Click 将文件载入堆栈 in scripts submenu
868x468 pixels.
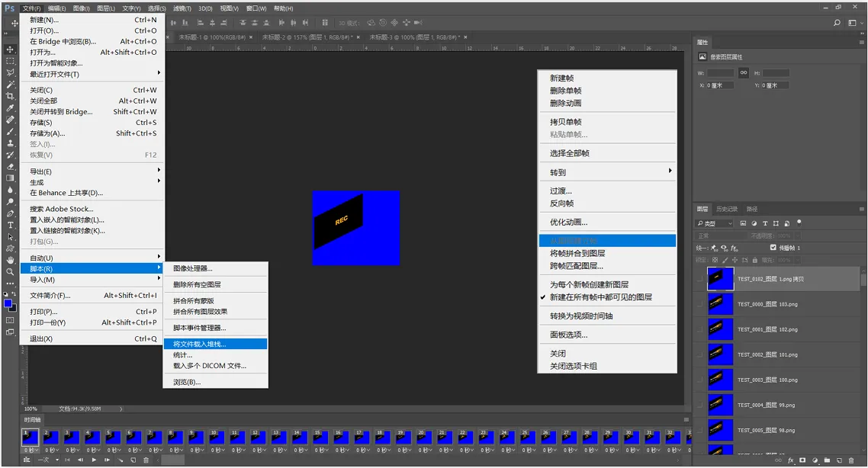pos(215,344)
